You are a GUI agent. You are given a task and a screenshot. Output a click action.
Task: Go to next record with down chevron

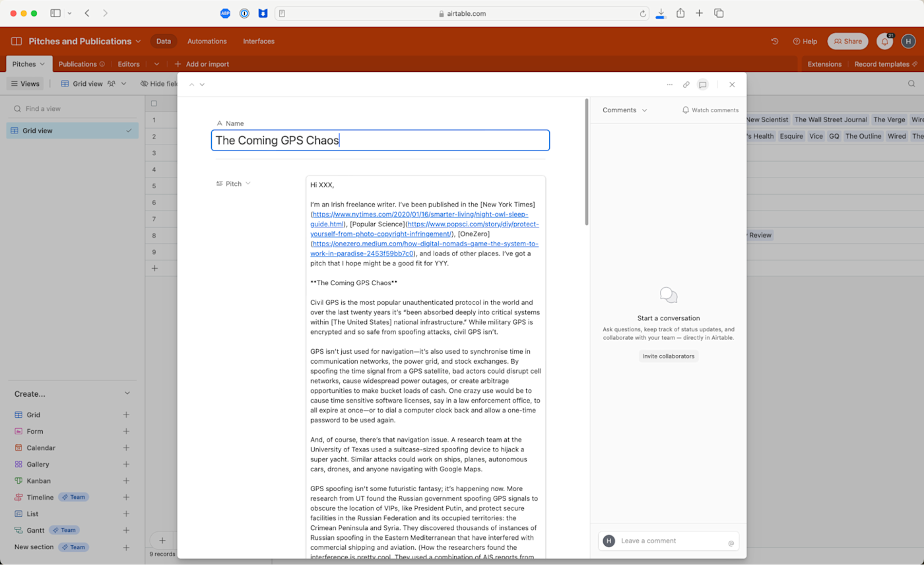pos(202,84)
